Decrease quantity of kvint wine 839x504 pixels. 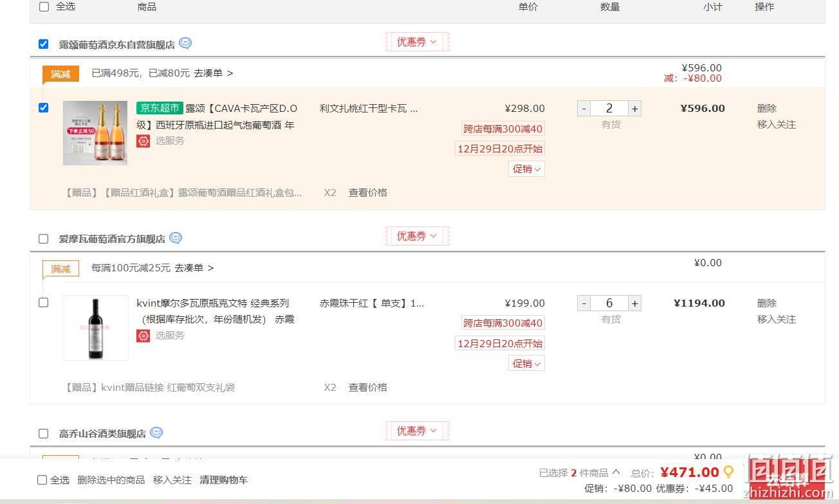[584, 303]
